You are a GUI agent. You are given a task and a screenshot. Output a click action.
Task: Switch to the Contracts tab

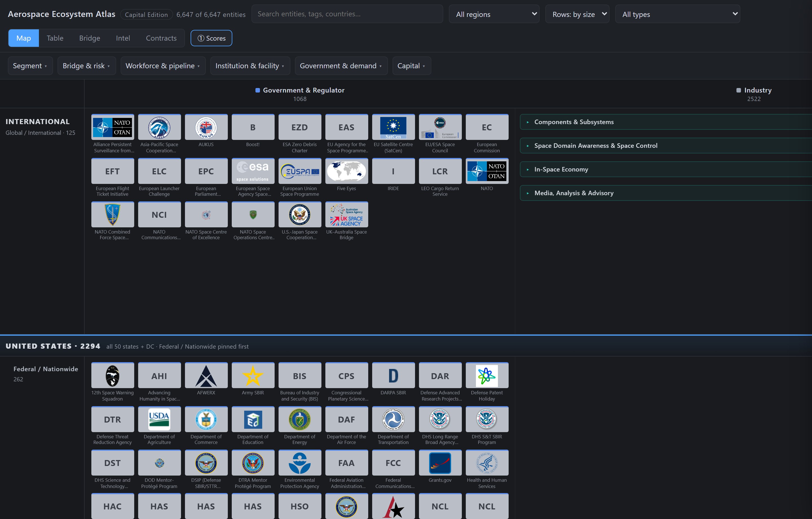pyautogui.click(x=161, y=38)
